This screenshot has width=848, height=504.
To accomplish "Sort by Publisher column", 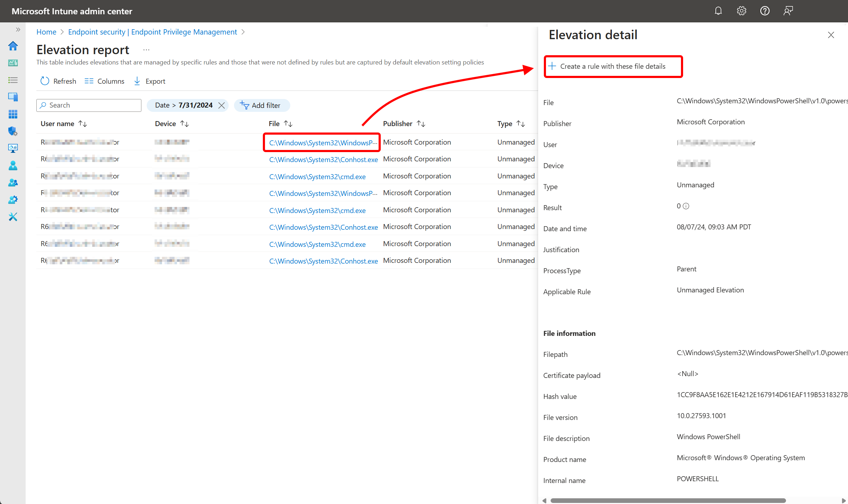I will pos(404,124).
